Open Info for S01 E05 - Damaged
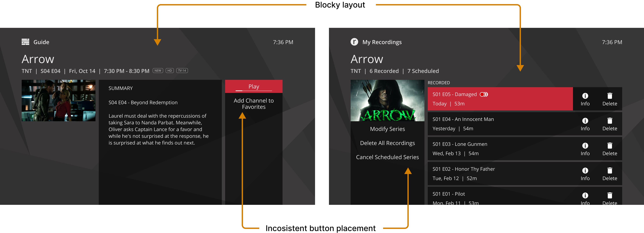Screen dimensions: 644x233 585,99
